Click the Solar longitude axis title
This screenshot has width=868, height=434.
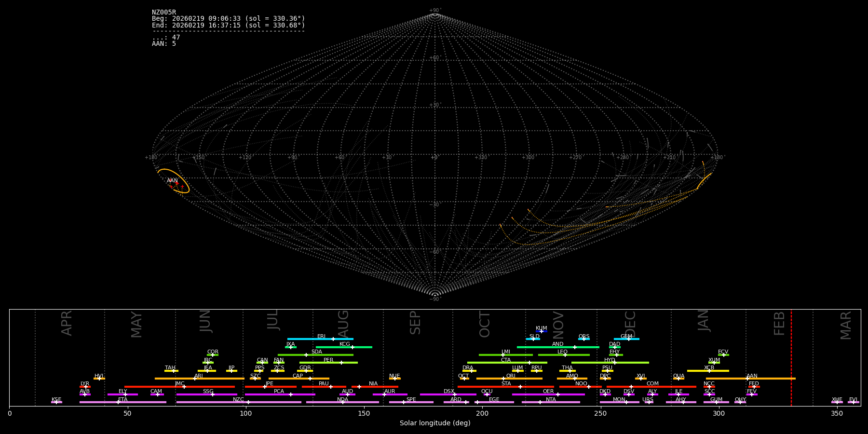pyautogui.click(x=434, y=423)
